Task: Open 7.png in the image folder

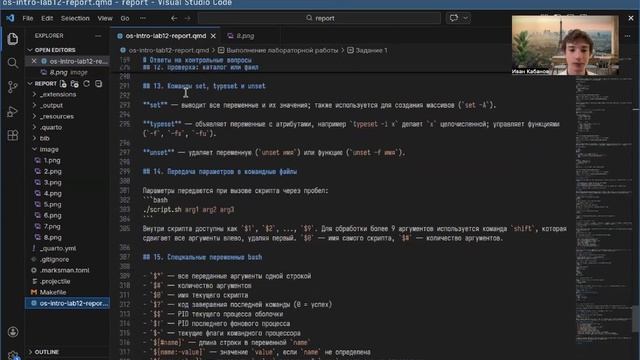Action: point(52,227)
